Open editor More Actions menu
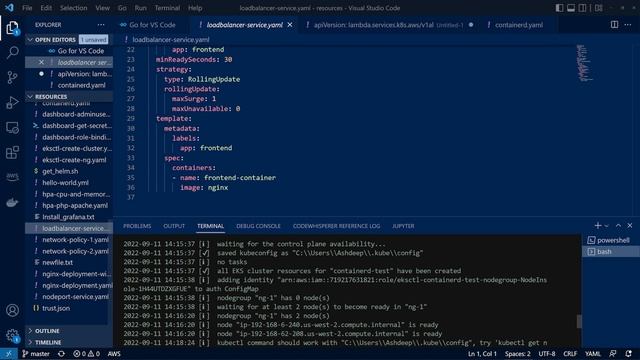This screenshot has width=640, height=360. (628, 24)
